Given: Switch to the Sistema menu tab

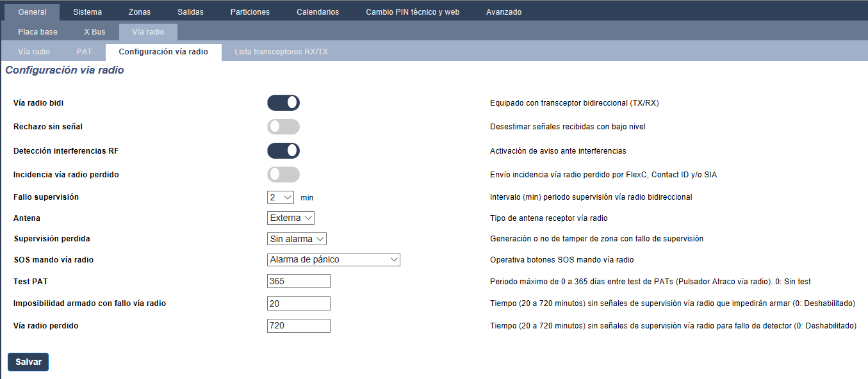Looking at the screenshot, I should (87, 12).
